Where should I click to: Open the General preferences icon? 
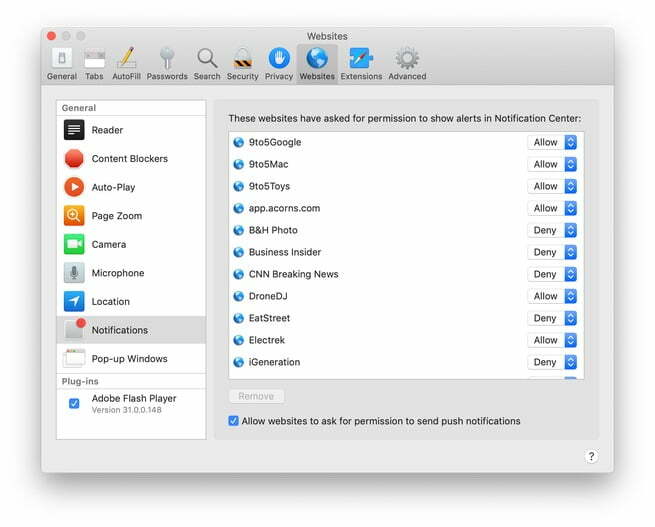(x=62, y=59)
